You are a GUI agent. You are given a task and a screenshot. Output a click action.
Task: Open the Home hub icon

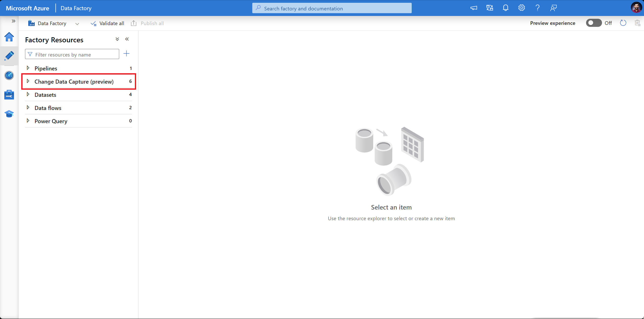point(9,37)
